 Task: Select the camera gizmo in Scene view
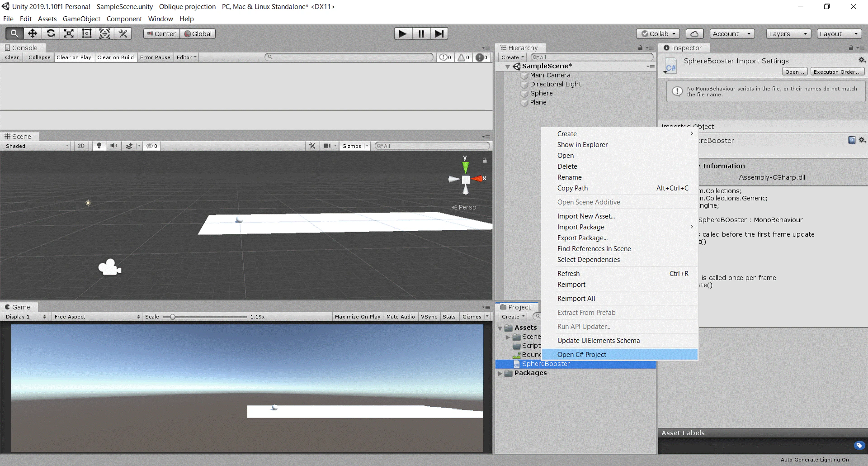[110, 267]
